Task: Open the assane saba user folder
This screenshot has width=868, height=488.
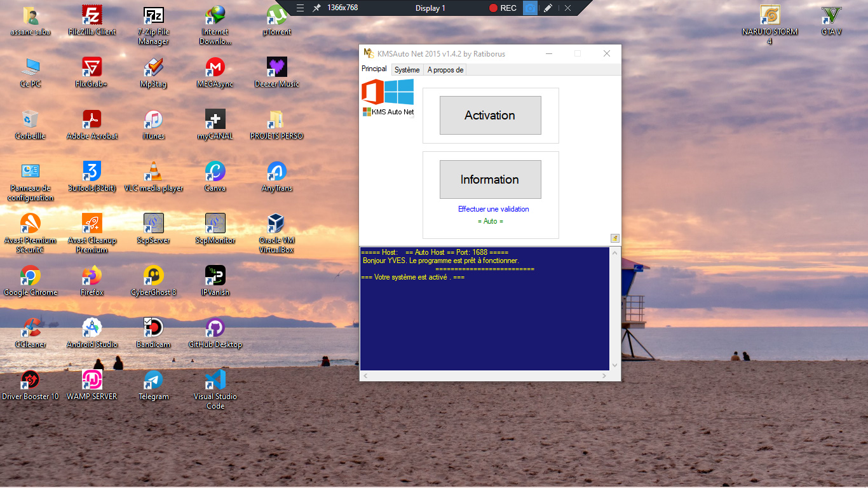Action: [x=31, y=21]
